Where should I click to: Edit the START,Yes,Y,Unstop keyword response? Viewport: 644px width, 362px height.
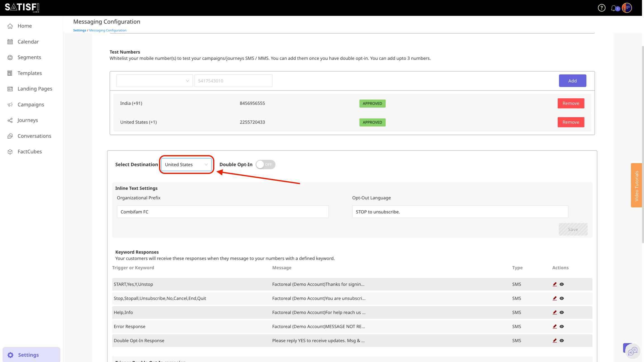tap(555, 284)
